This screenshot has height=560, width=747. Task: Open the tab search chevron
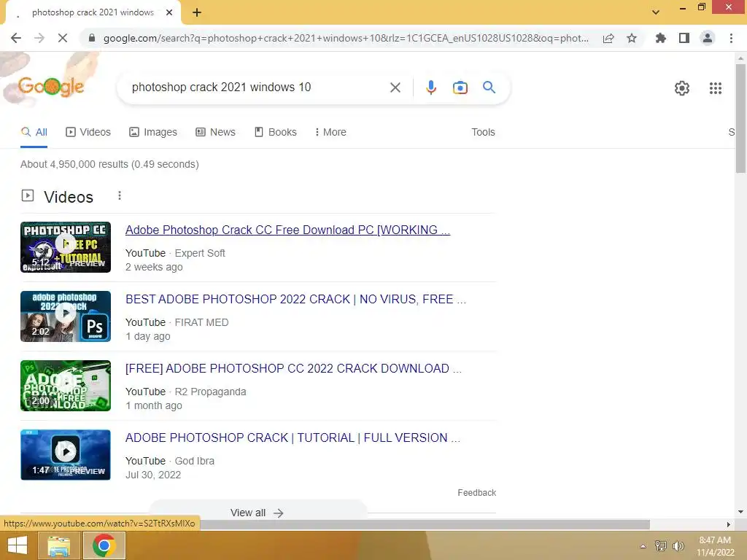click(656, 12)
